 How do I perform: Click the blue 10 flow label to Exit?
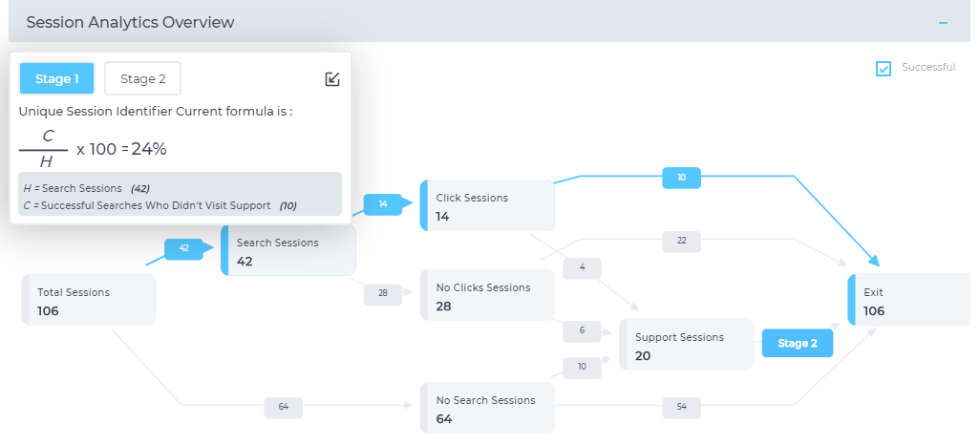[x=681, y=178]
